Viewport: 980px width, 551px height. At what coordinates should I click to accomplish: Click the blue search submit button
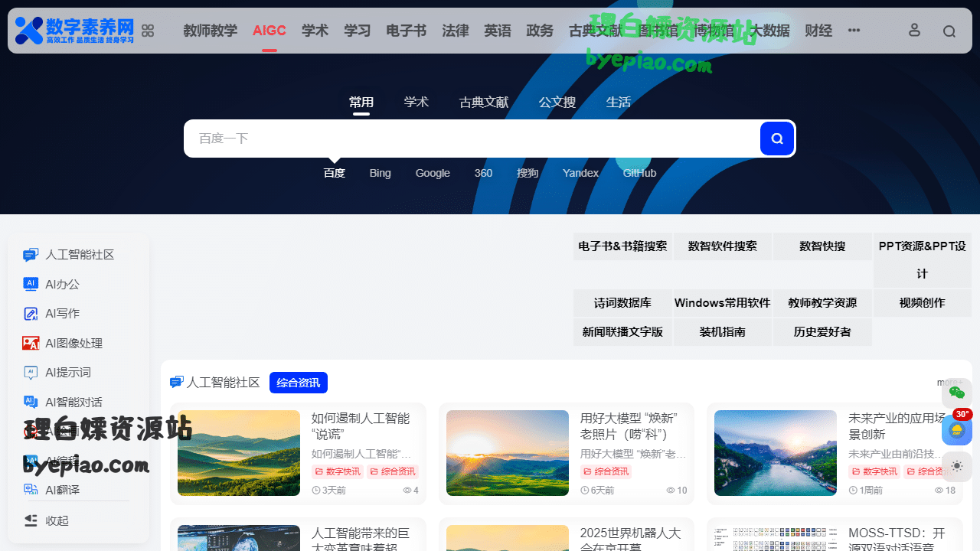(776, 139)
